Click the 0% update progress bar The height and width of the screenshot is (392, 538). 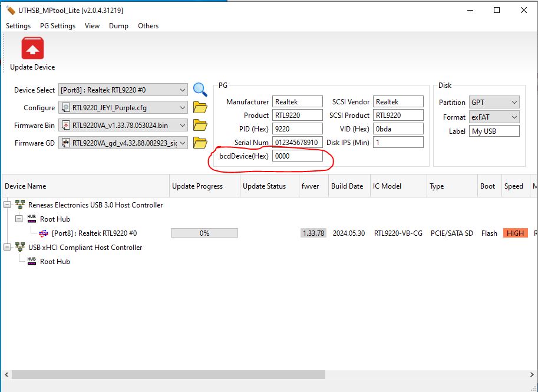point(204,233)
